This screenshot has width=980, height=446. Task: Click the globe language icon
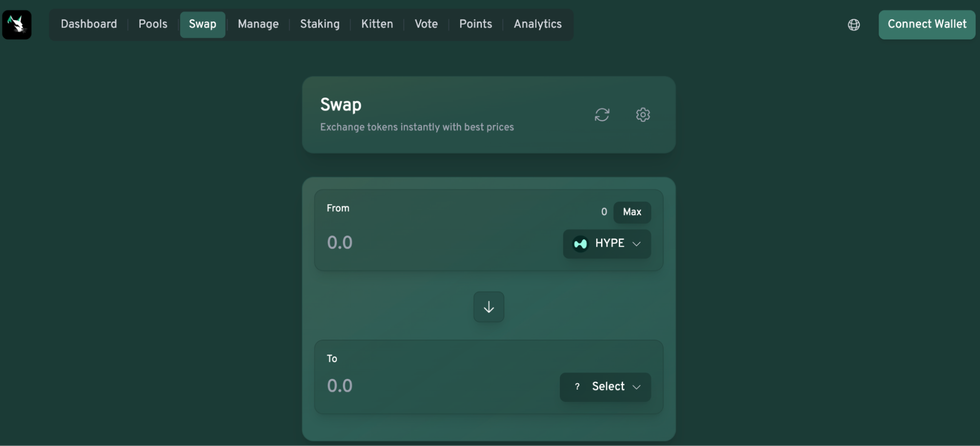[854, 25]
